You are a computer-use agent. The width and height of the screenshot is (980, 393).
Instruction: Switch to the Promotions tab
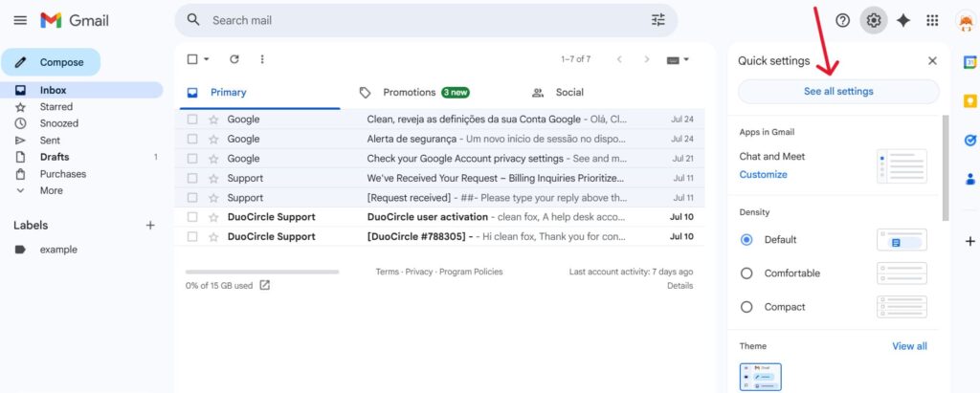click(426, 93)
